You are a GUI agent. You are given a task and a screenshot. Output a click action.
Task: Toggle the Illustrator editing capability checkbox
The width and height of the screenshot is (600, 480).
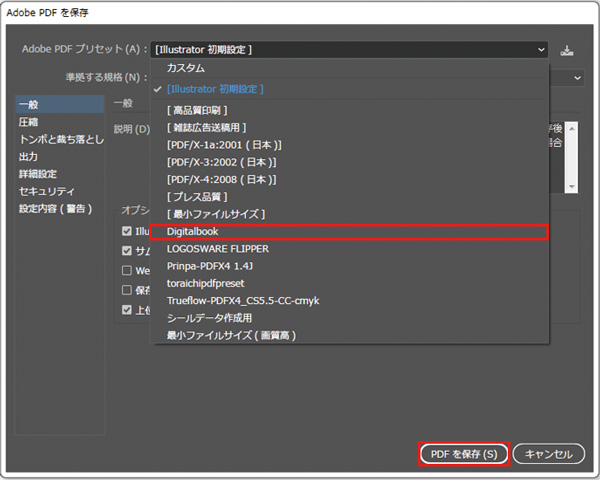click(127, 231)
